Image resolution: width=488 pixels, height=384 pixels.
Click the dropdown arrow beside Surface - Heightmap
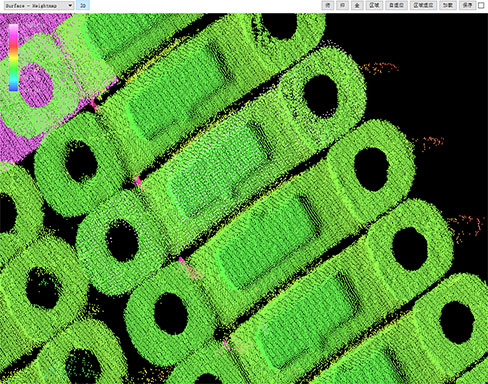point(70,5)
